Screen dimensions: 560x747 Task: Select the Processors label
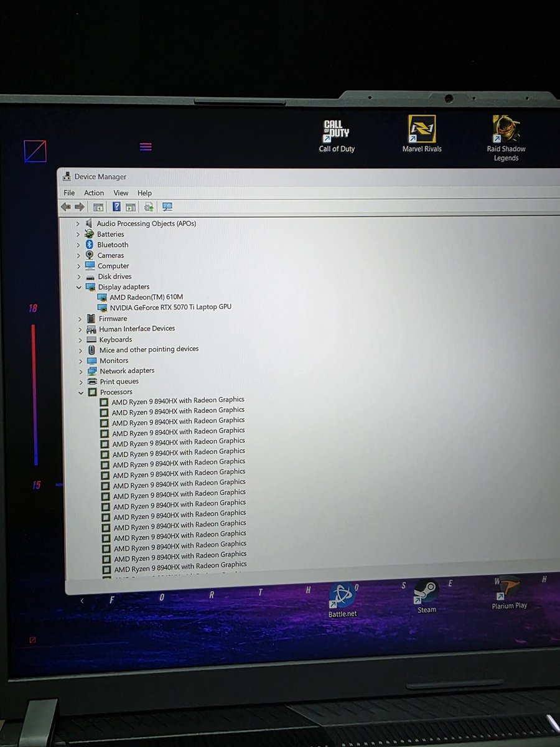pos(116,392)
